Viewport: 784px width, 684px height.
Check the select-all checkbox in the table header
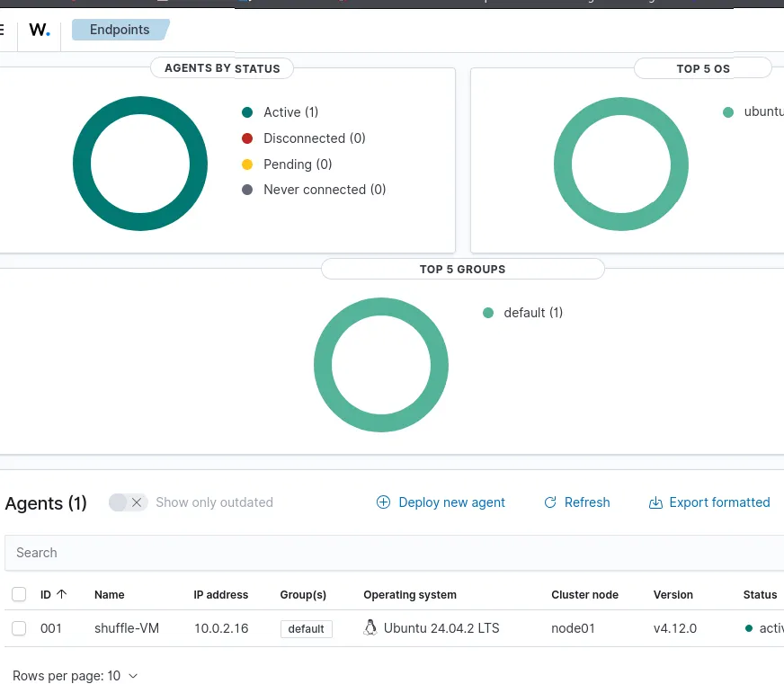click(x=19, y=594)
